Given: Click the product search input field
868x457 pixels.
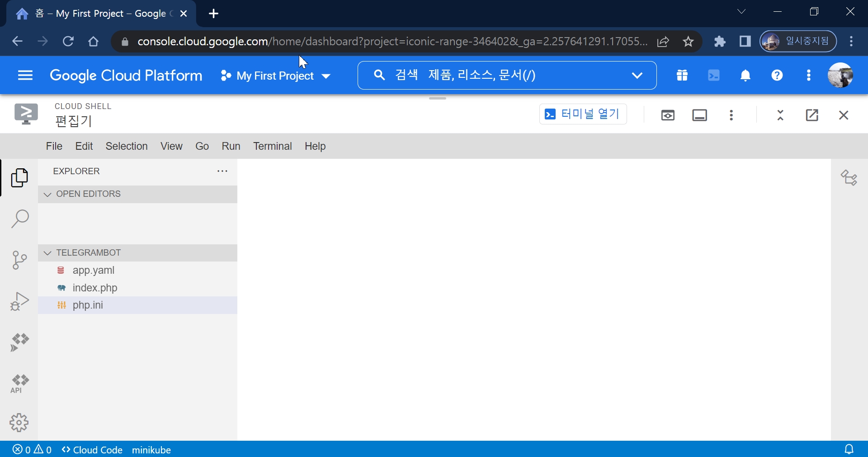Looking at the screenshot, I should click(506, 75).
